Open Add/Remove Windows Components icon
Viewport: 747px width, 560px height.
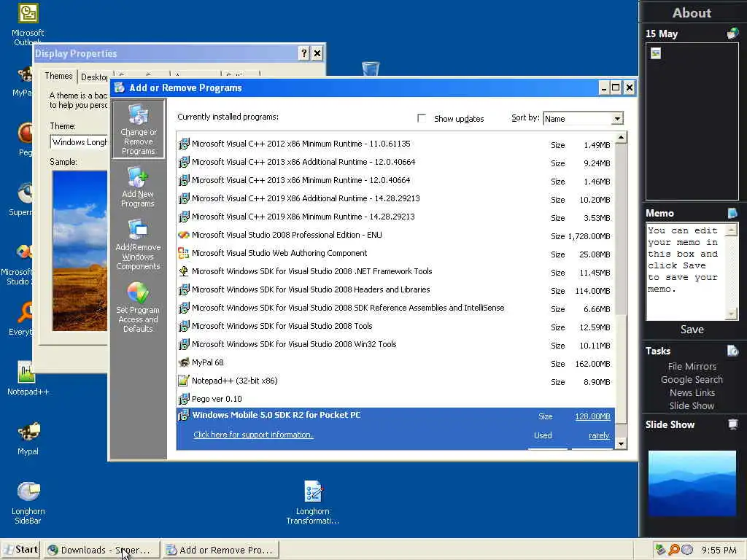(x=138, y=245)
